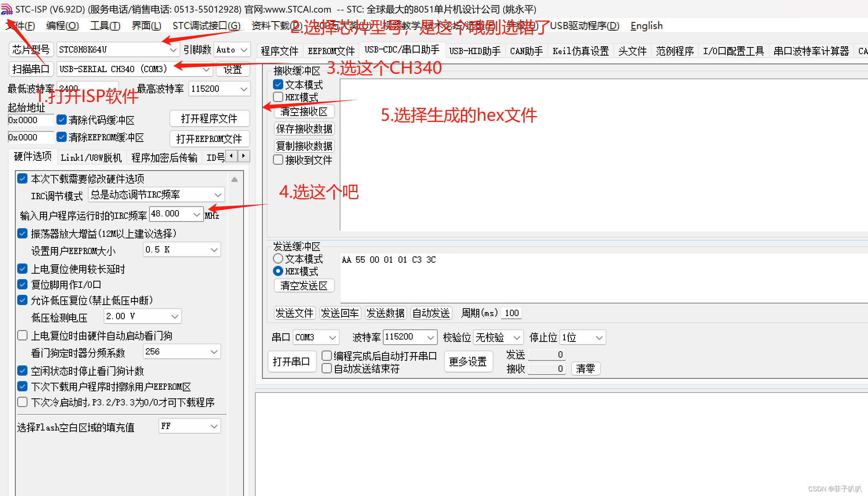Open 最高波特率 115200 dropdown
This screenshot has height=496, width=868.
tap(244, 89)
